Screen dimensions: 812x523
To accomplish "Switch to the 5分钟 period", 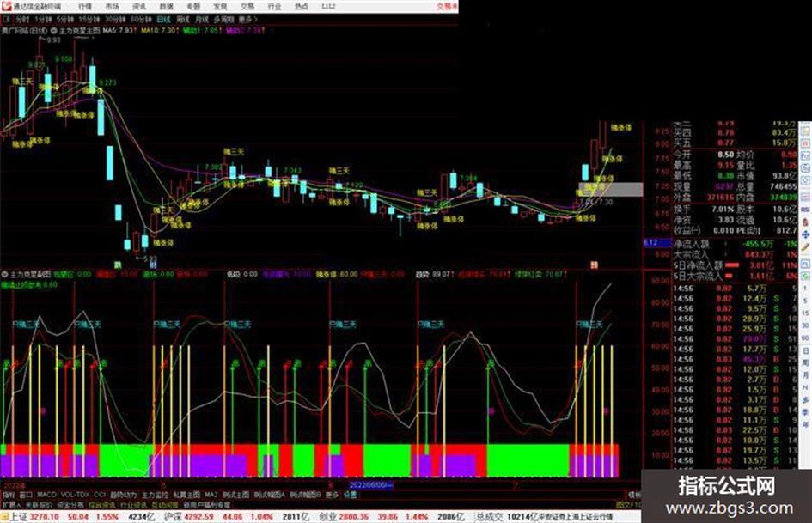I will 64,20.
